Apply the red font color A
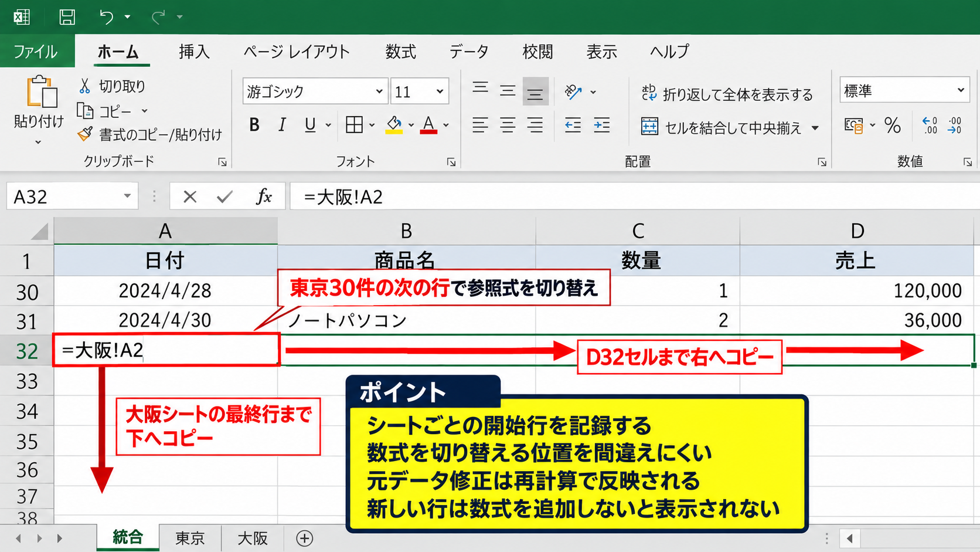This screenshot has height=552, width=980. pyautogui.click(x=428, y=125)
